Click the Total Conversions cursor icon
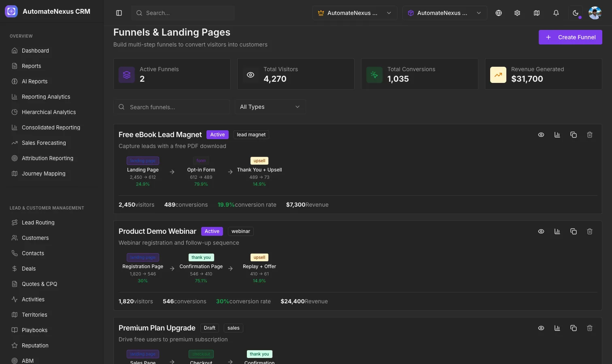 pos(374,75)
